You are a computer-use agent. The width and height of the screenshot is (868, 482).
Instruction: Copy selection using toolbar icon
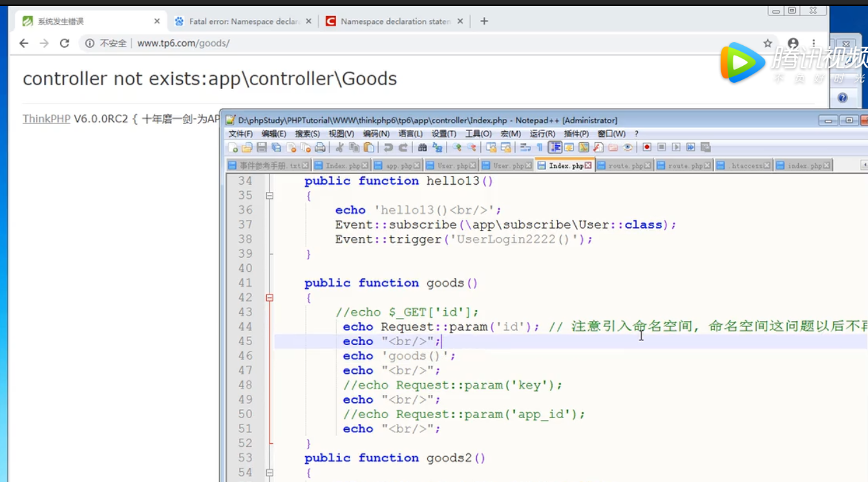pos(354,147)
